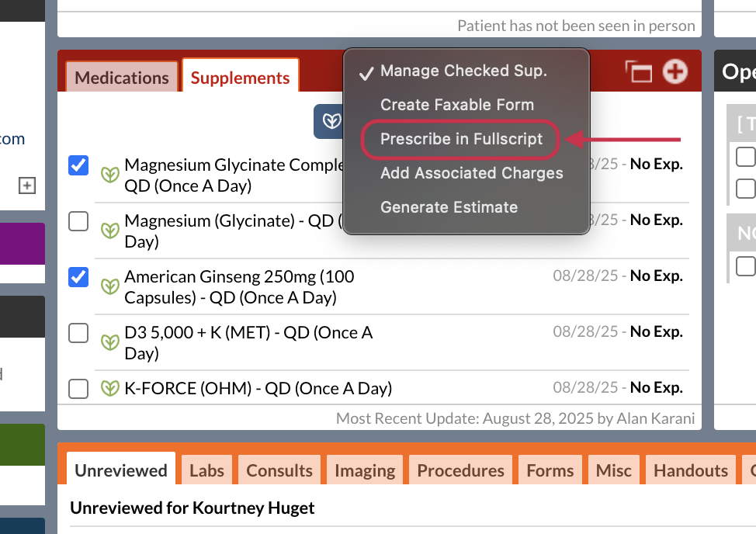The width and height of the screenshot is (756, 534).
Task: Click 'Most Recent Update' footer text
Action: click(x=515, y=418)
